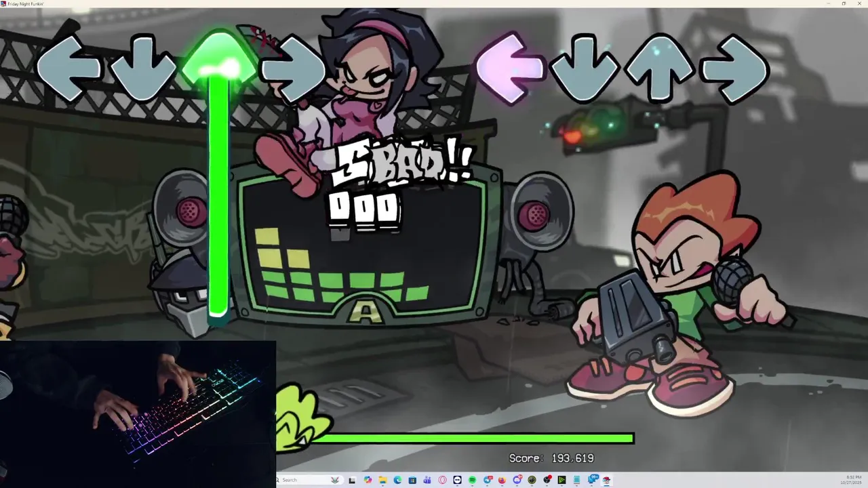Screen dimensions: 868x488
Task: Open Firefox from the taskbar
Action: pyautogui.click(x=502, y=480)
